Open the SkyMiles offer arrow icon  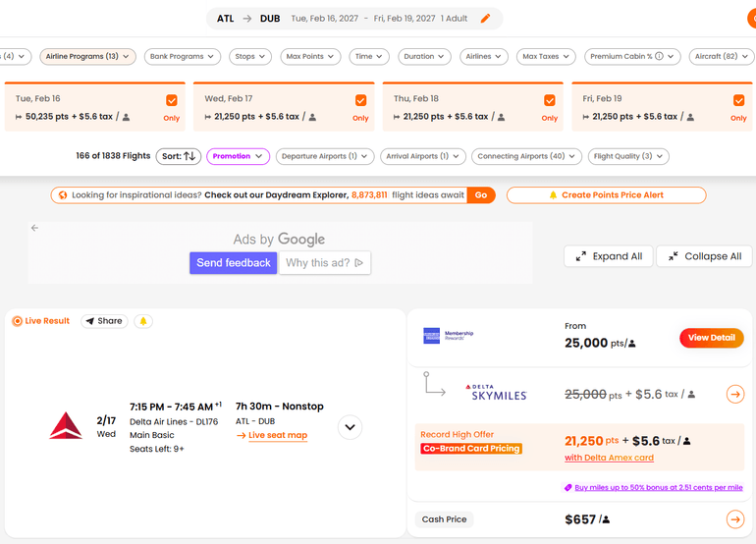pos(734,394)
